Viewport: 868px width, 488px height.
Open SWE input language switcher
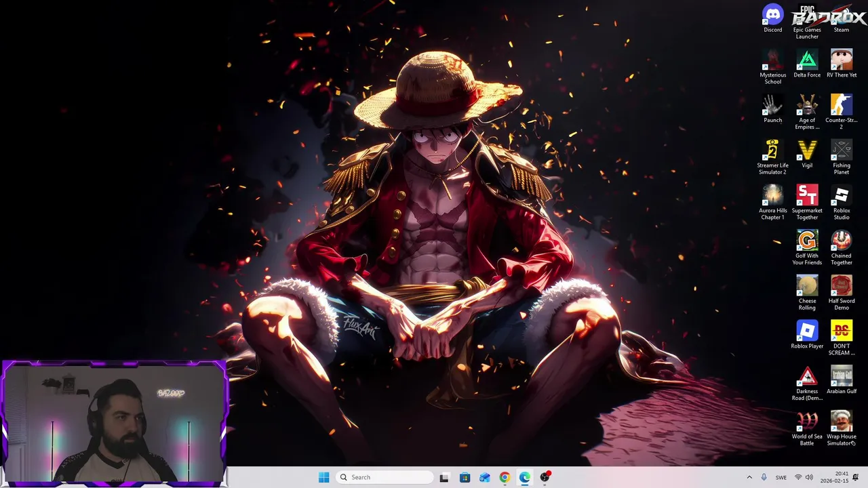781,477
